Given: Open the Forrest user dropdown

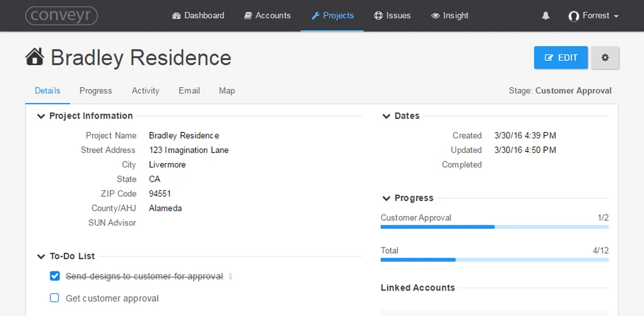Looking at the screenshot, I should (x=594, y=16).
